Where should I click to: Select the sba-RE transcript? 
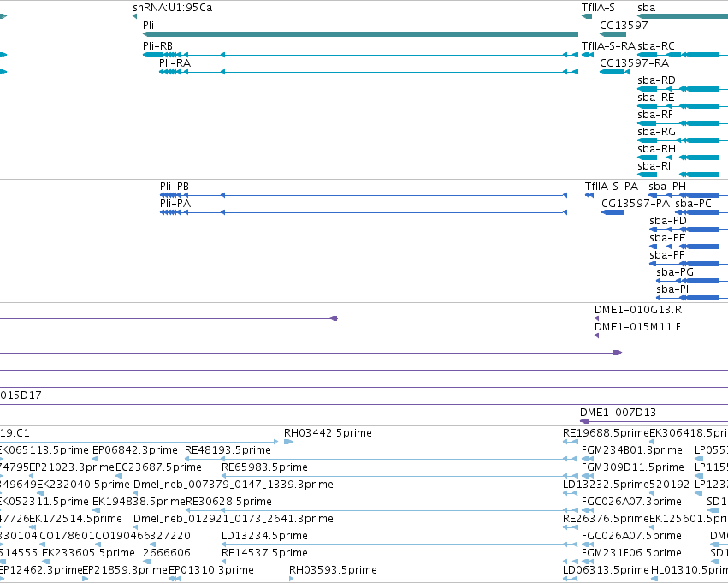coord(683,106)
